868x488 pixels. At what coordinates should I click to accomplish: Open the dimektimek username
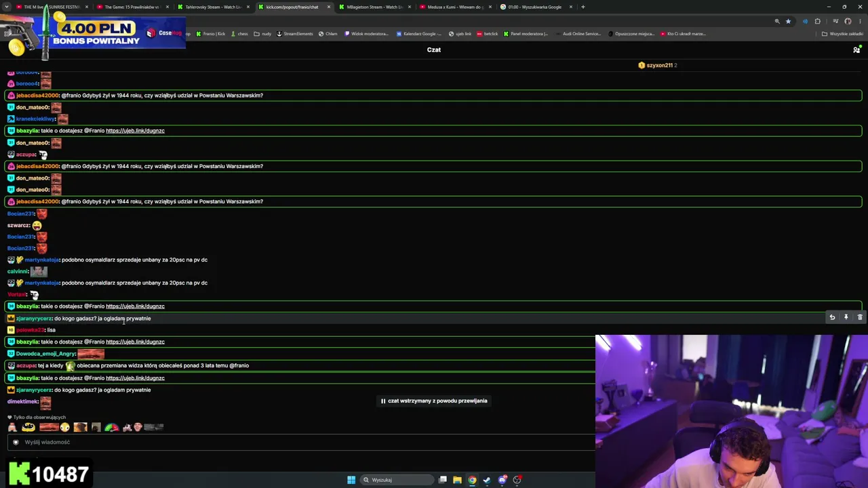coord(23,402)
